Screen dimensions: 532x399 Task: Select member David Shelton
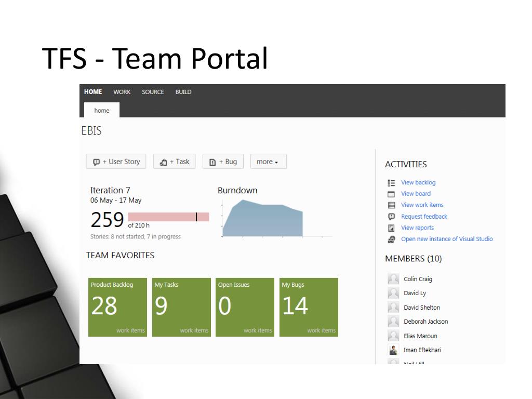[422, 308]
